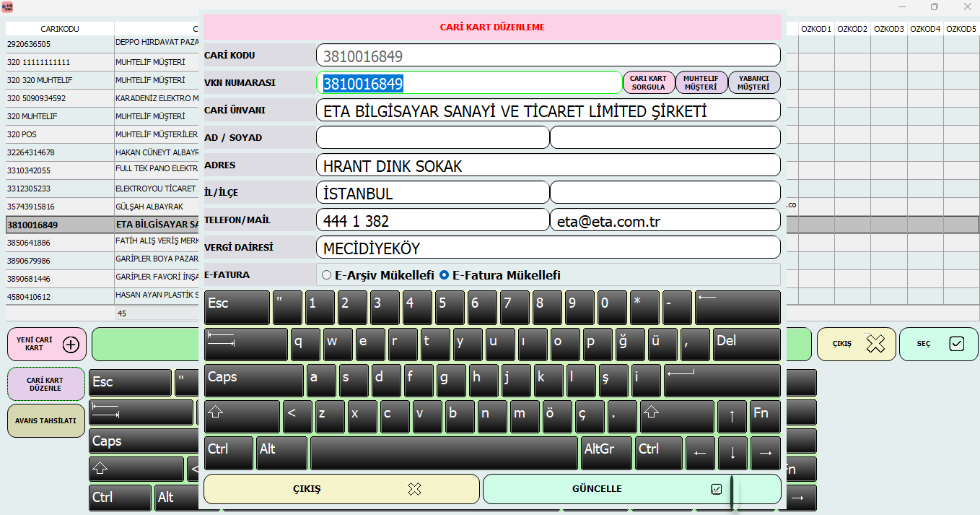Choose the Muhtelif Müşteri button
The width and height of the screenshot is (980, 515).
(701, 82)
